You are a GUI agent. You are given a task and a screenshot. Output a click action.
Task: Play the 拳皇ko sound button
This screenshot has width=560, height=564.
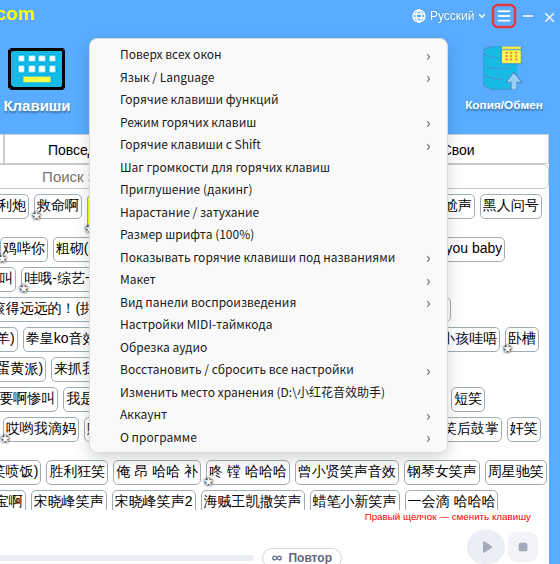57,339
